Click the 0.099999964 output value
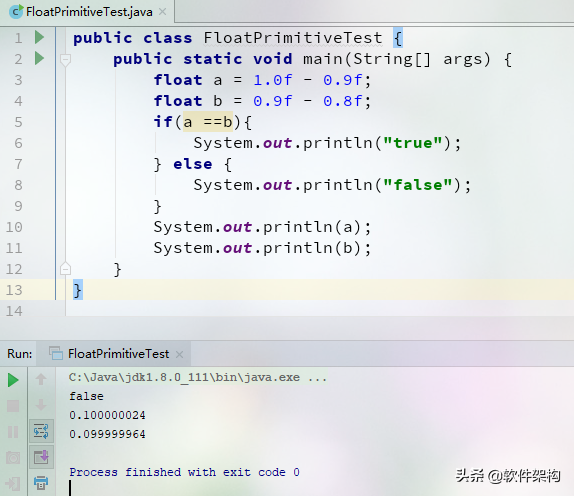Image resolution: width=574 pixels, height=496 pixels. [107, 434]
